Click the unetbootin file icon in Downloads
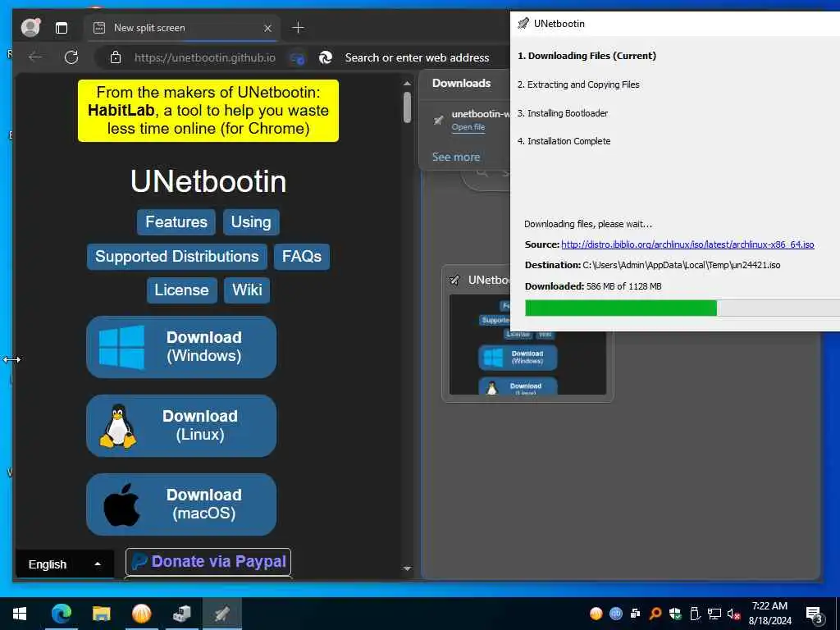Screen dimensions: 840x630 click(438, 120)
